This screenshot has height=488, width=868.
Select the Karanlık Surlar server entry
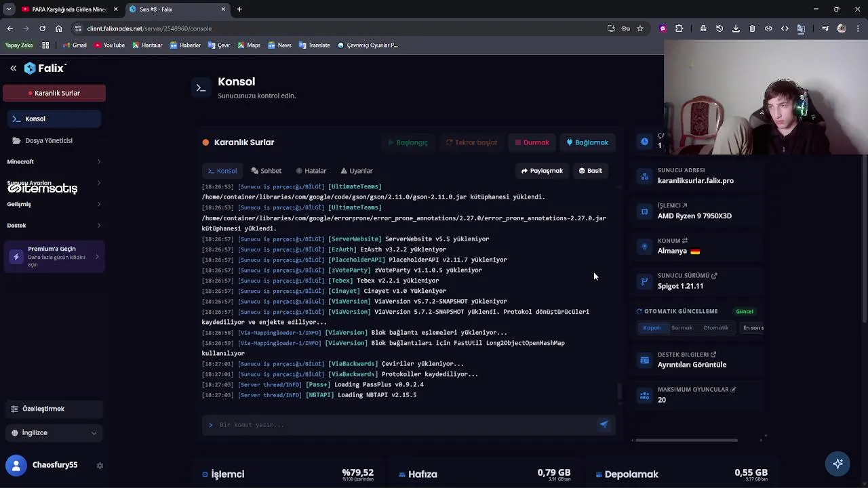[54, 93]
